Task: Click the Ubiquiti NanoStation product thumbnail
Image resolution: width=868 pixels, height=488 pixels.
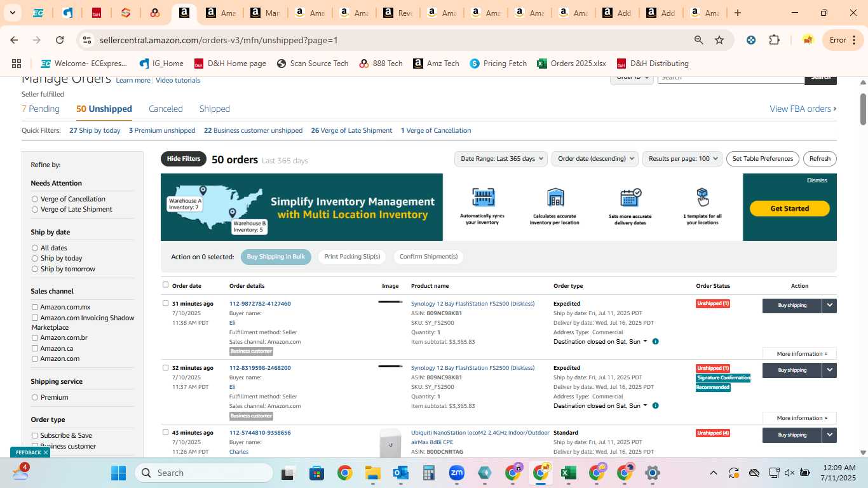Action: pyautogui.click(x=391, y=443)
